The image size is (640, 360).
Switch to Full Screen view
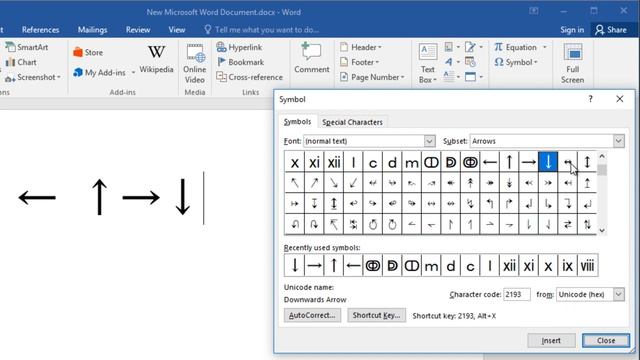(x=572, y=64)
